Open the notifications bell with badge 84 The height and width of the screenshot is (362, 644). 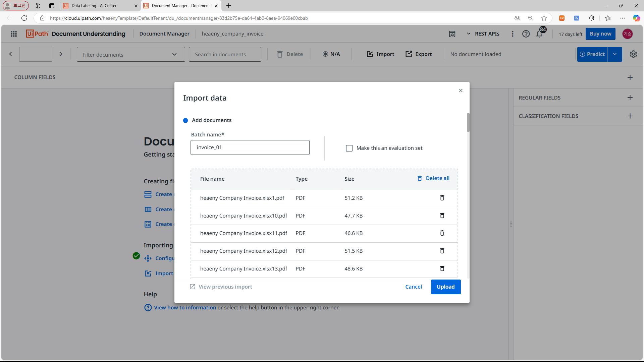click(539, 34)
